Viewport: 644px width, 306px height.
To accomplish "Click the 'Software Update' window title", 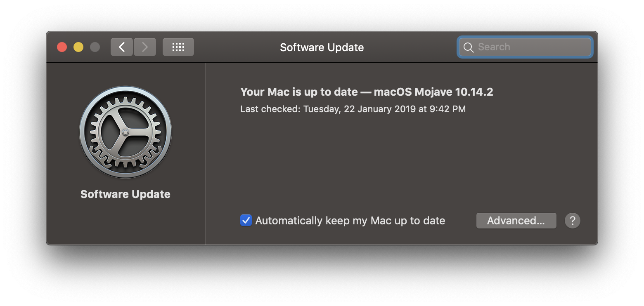I will tap(322, 47).
